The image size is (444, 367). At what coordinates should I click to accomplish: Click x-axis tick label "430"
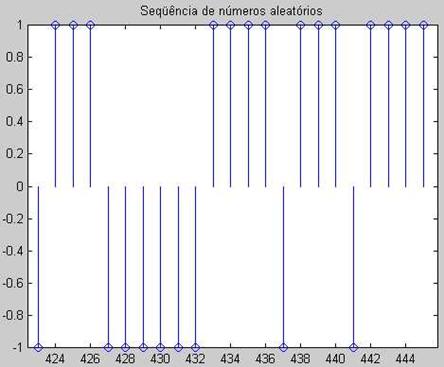(160, 359)
